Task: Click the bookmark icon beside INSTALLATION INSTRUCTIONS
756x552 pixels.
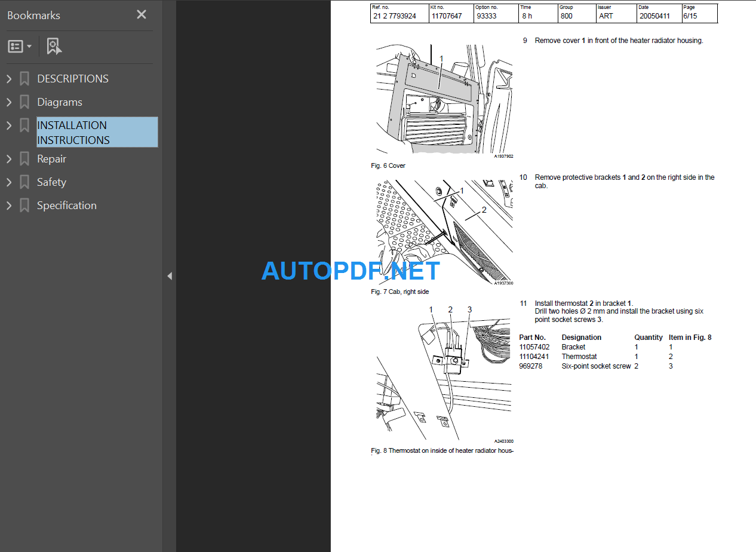Action: tap(24, 125)
